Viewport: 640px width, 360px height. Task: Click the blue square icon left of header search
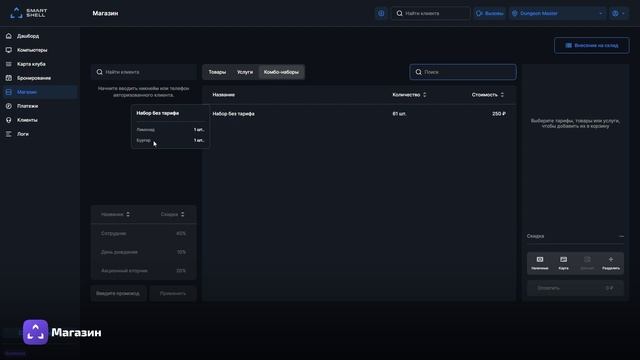tap(381, 13)
